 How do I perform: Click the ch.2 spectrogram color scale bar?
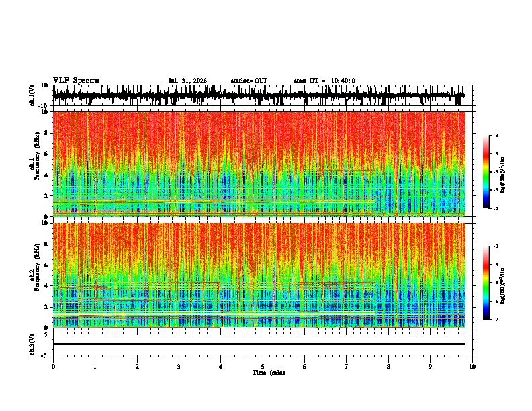click(486, 283)
